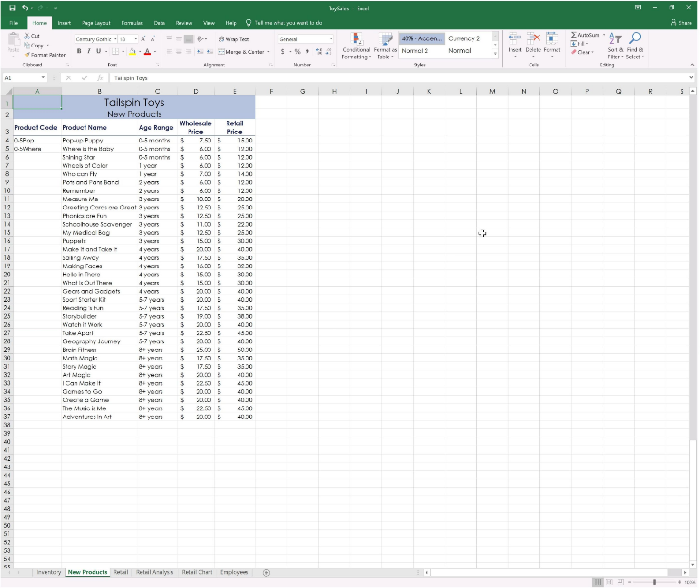The image size is (700, 588).
Task: Toggle underline formatting
Action: click(98, 51)
